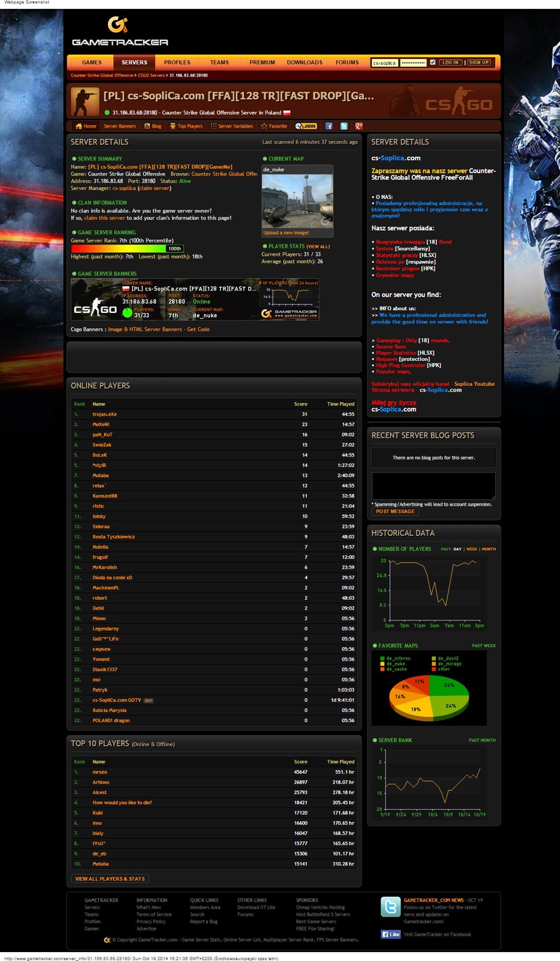The width and height of the screenshot is (560, 961).
Task: Click the Twitter bird icon in footer
Action: pos(390,907)
